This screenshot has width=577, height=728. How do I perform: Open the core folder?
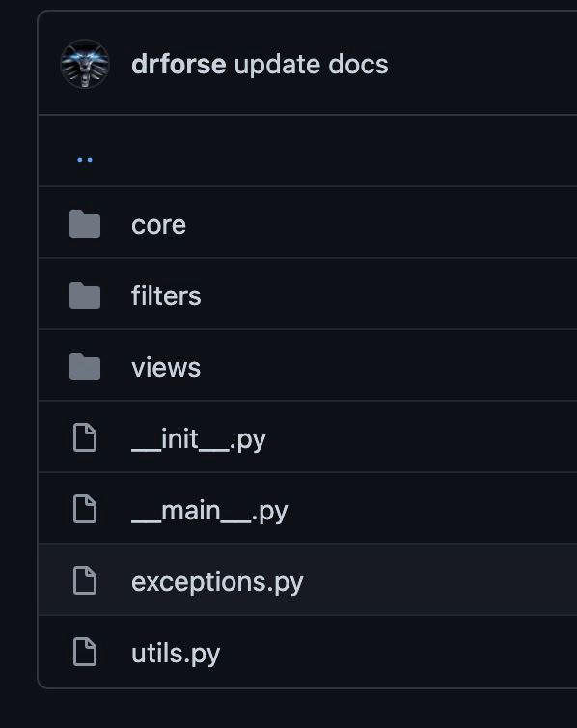158,225
